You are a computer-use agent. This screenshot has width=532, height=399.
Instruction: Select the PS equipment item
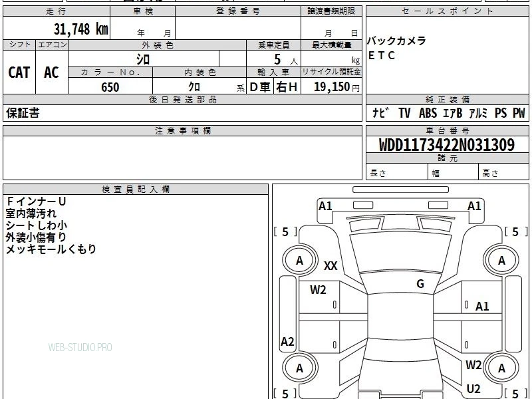tap(501, 112)
